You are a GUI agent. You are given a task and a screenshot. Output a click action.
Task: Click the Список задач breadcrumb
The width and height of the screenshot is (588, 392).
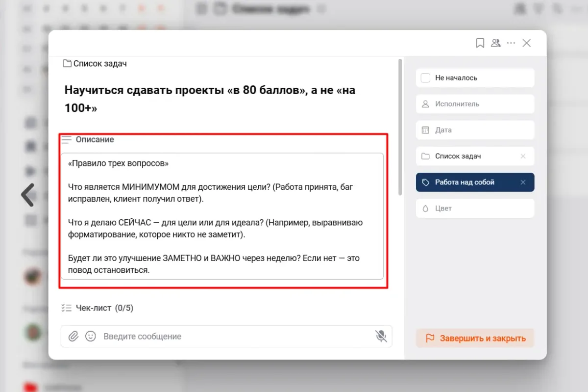[96, 63]
